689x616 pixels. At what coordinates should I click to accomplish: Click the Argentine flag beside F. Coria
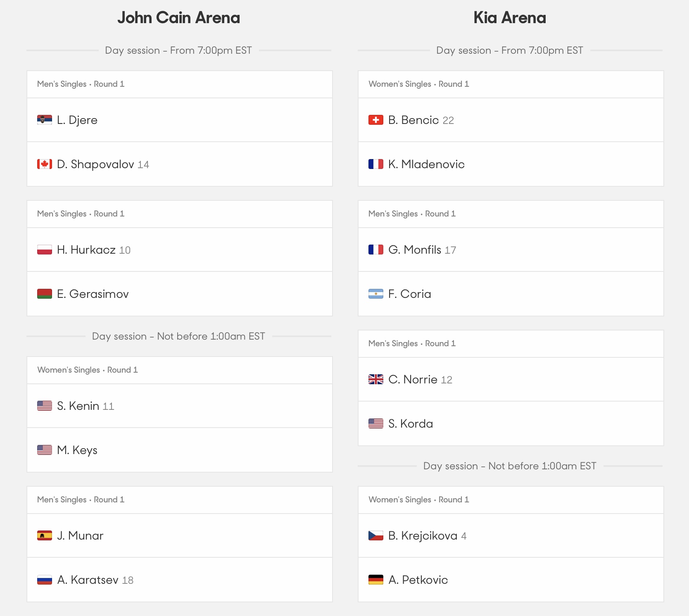376,294
